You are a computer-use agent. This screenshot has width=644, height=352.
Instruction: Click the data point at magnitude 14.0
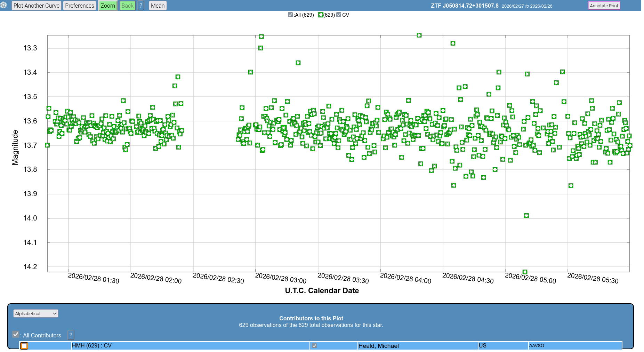526,216
